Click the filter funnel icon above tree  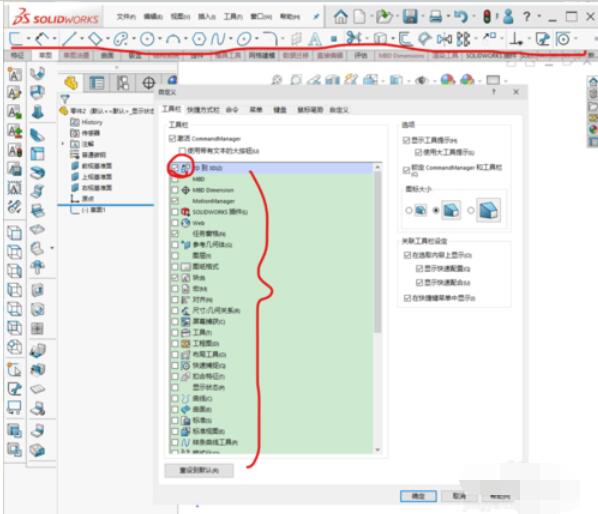click(65, 99)
